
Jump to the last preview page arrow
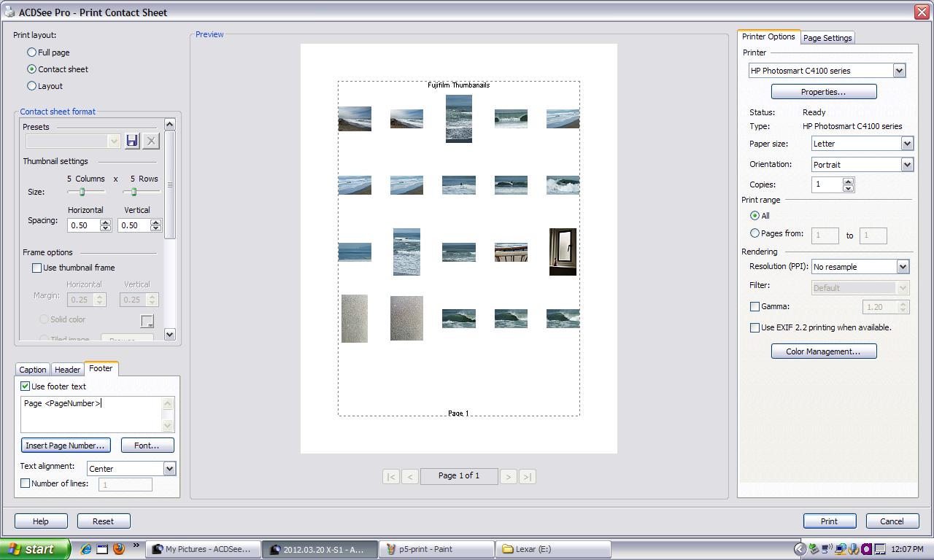click(527, 476)
